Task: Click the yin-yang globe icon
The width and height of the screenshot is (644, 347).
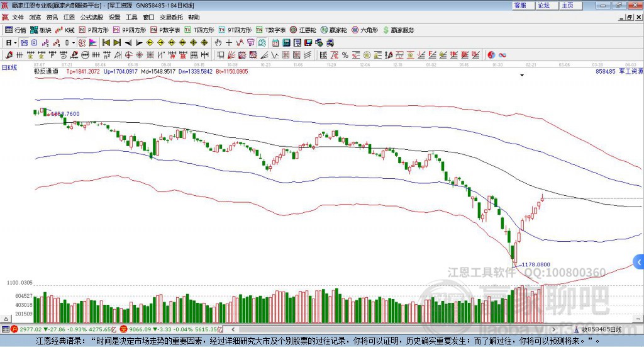Action: pyautogui.click(x=491, y=55)
